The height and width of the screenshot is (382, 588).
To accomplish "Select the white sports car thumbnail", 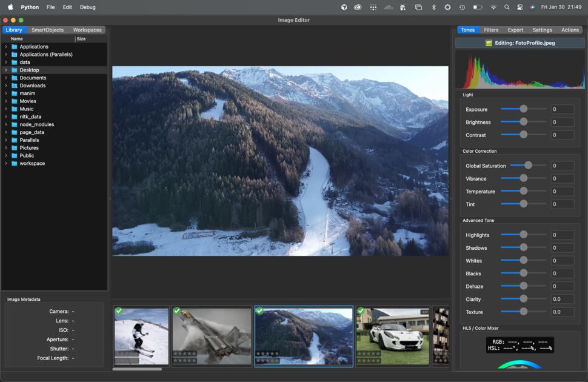I will point(393,336).
